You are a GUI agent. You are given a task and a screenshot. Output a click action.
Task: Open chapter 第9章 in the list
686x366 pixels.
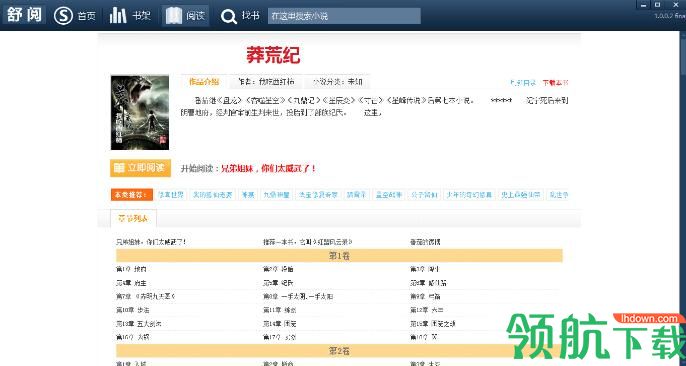pos(425,296)
